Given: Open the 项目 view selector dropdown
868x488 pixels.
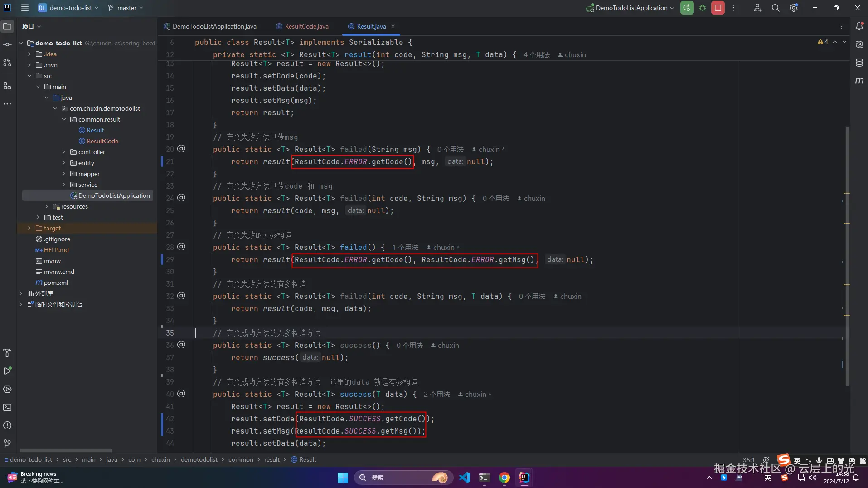Looking at the screenshot, I should click(31, 26).
